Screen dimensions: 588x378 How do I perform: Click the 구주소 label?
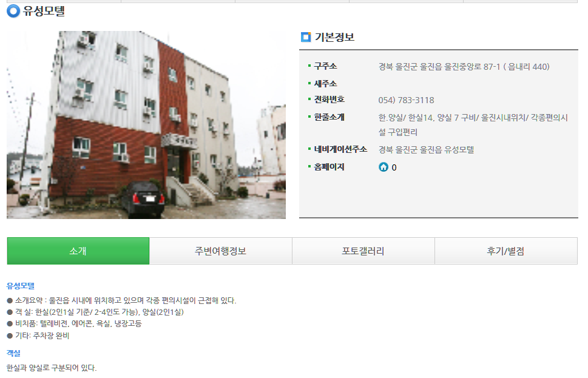coord(325,66)
